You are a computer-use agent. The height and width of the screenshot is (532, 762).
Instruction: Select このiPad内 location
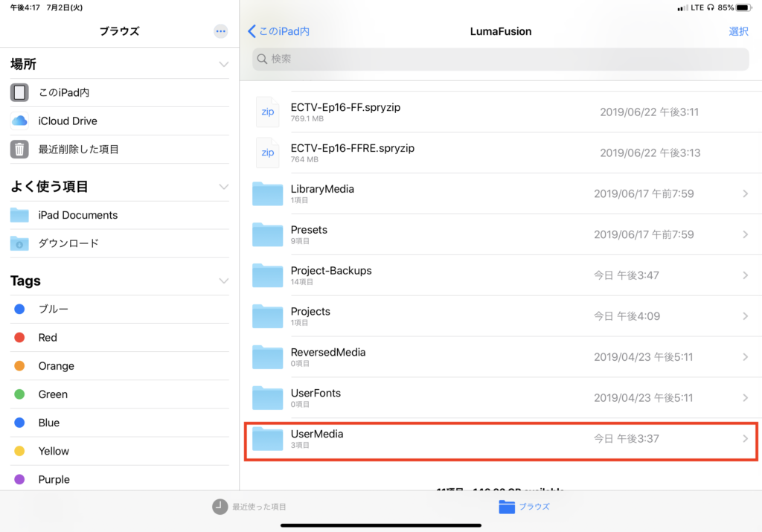tap(120, 92)
